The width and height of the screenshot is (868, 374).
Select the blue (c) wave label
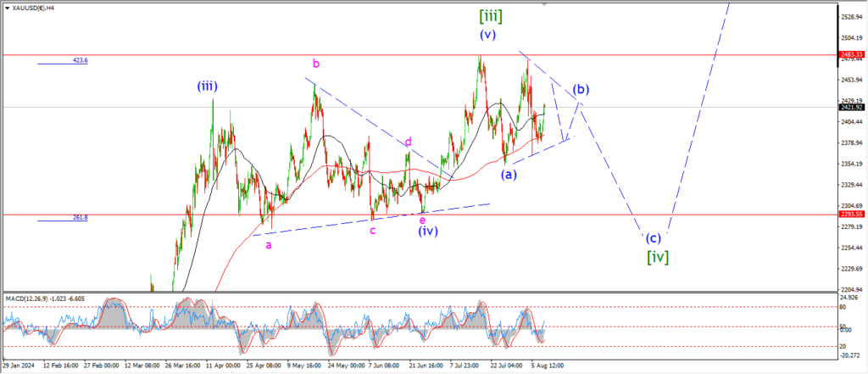[x=654, y=239]
